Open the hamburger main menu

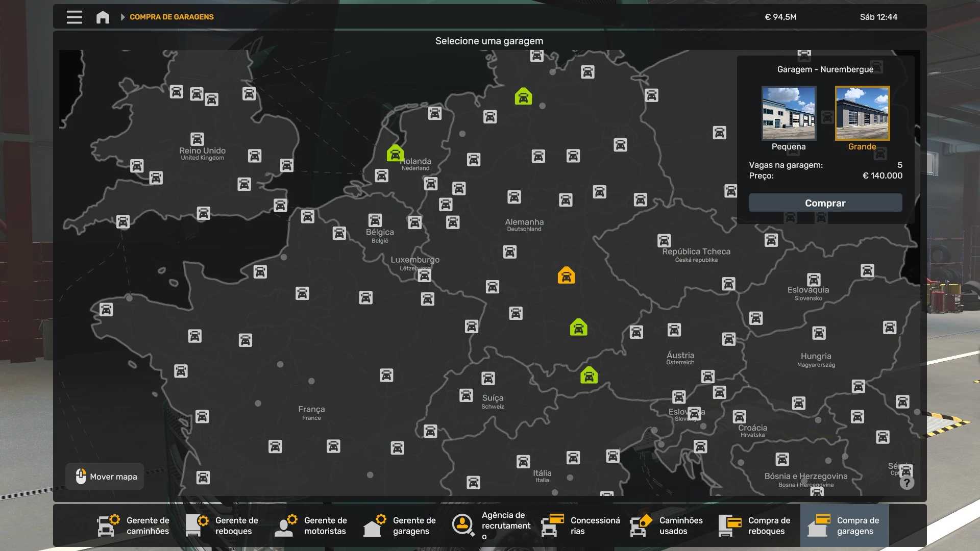(x=74, y=17)
